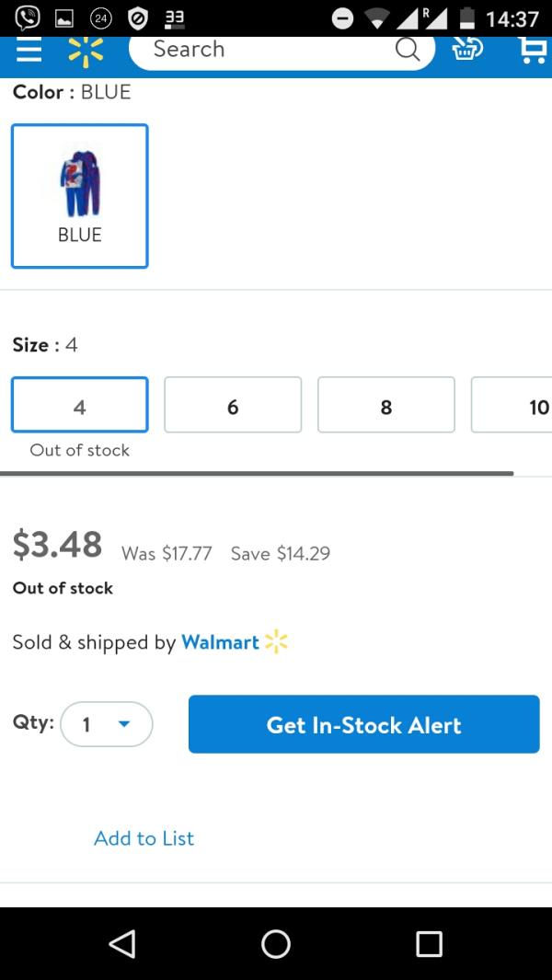This screenshot has height=980, width=552.
Task: Click the Get In-Stock Alert button
Action: tap(363, 724)
